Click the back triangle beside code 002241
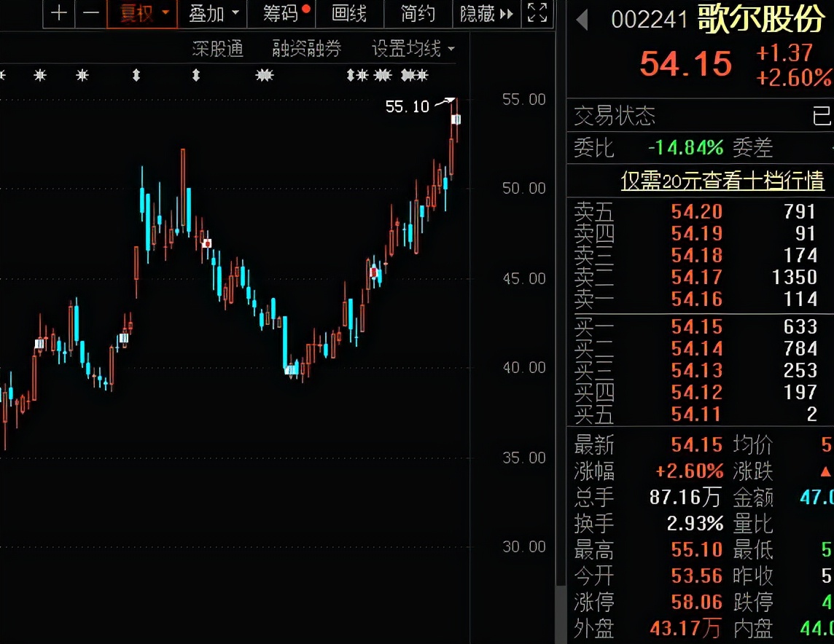The height and width of the screenshot is (644, 834). click(x=582, y=20)
